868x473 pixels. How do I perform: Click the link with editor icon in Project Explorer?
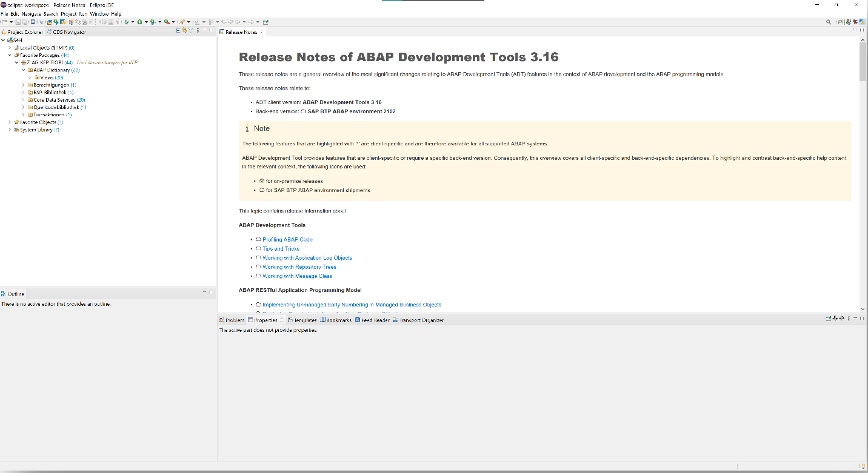pyautogui.click(x=184, y=31)
